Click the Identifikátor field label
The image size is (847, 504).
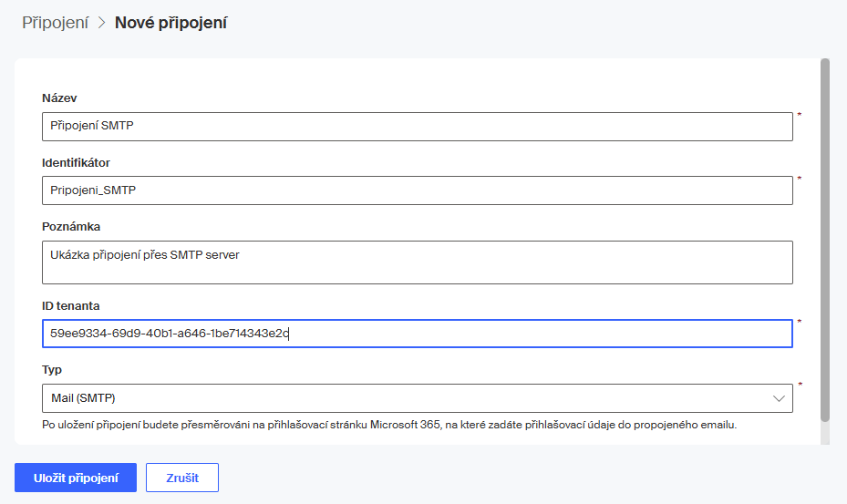click(x=76, y=162)
